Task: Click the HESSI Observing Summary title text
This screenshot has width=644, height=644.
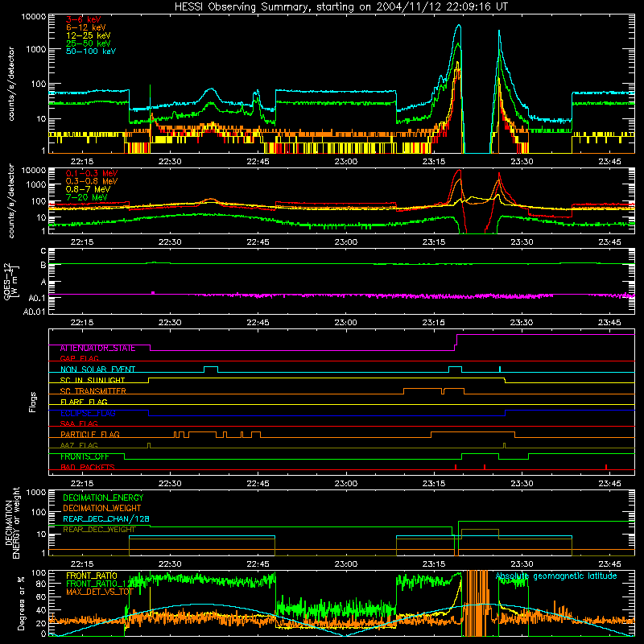Action: click(x=341, y=7)
